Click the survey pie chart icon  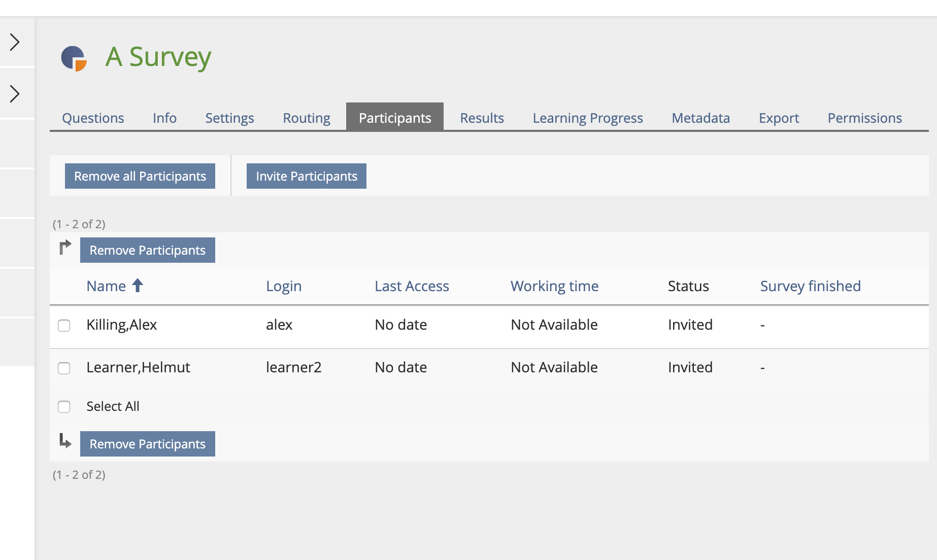[x=74, y=58]
